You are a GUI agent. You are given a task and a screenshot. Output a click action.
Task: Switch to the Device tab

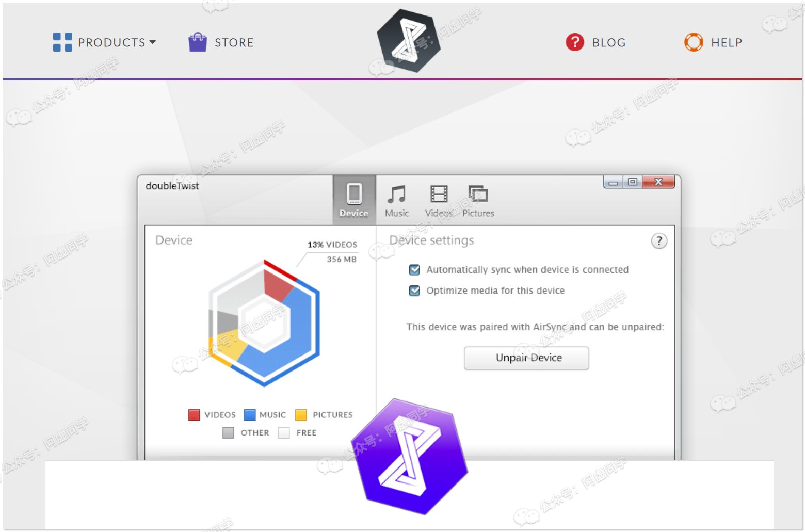tap(354, 200)
